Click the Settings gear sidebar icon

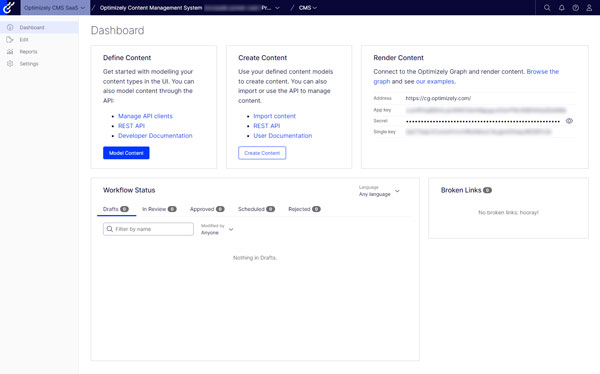(10, 64)
